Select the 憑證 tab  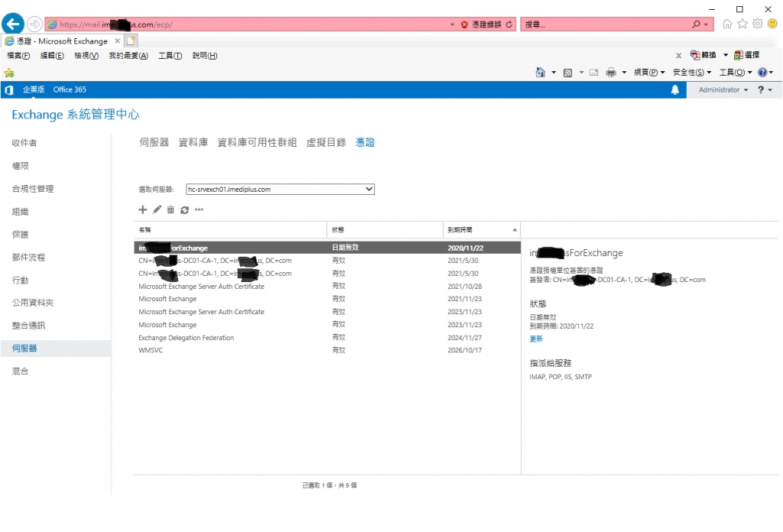[365, 142]
